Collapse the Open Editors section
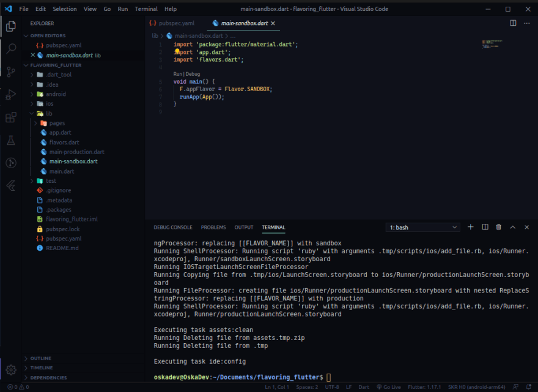 click(26, 35)
